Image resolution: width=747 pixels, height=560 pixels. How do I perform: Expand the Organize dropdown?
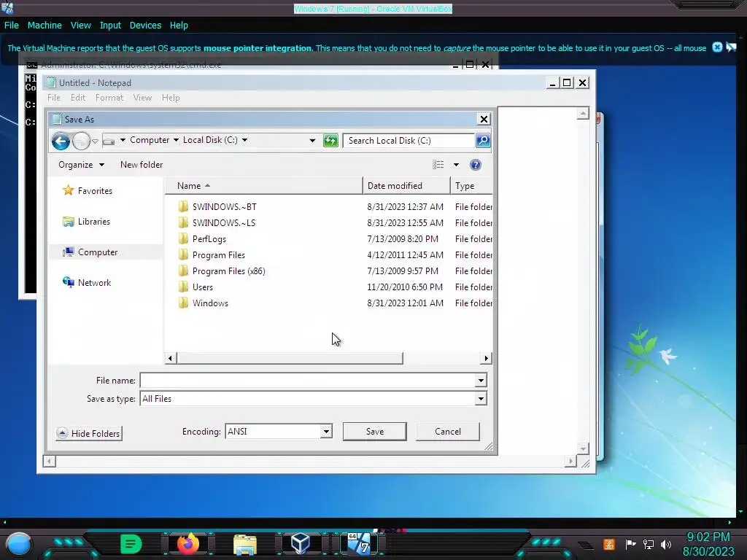[82, 165]
